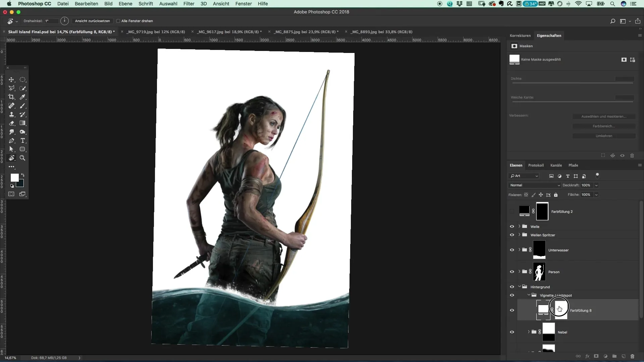Add a layer style with the fx icon
The height and width of the screenshot is (362, 644).
(x=587, y=356)
